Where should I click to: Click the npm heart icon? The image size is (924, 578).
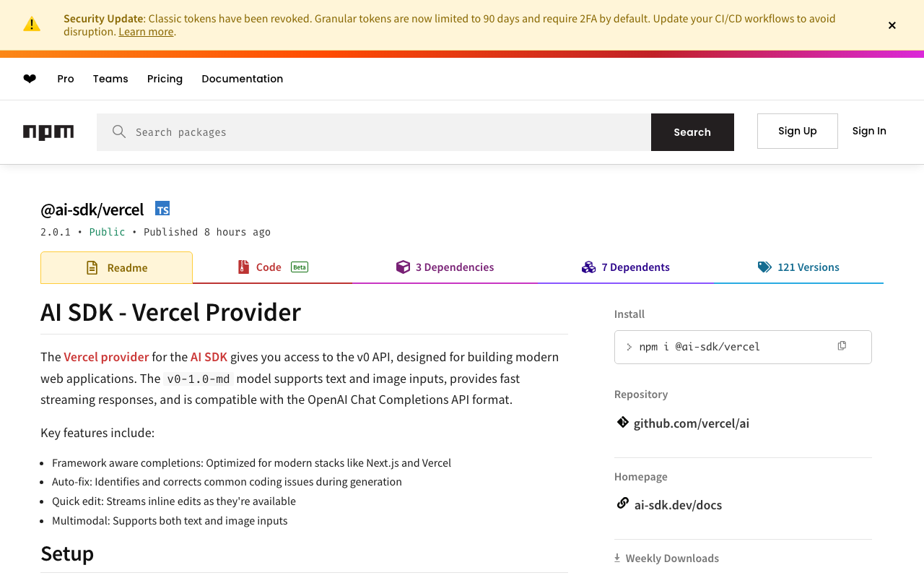[x=30, y=79]
